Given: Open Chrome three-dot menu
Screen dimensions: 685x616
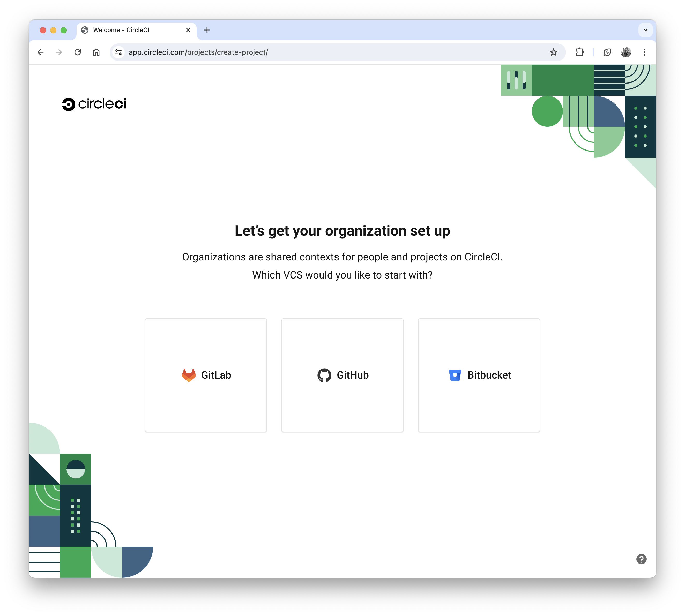Looking at the screenshot, I should pos(644,52).
